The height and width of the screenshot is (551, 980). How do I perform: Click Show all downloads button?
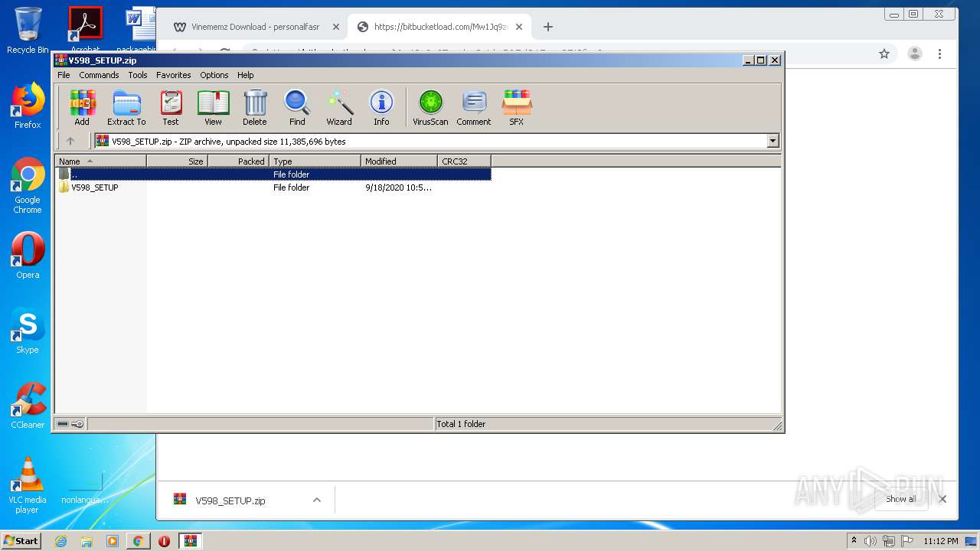pyautogui.click(x=901, y=499)
